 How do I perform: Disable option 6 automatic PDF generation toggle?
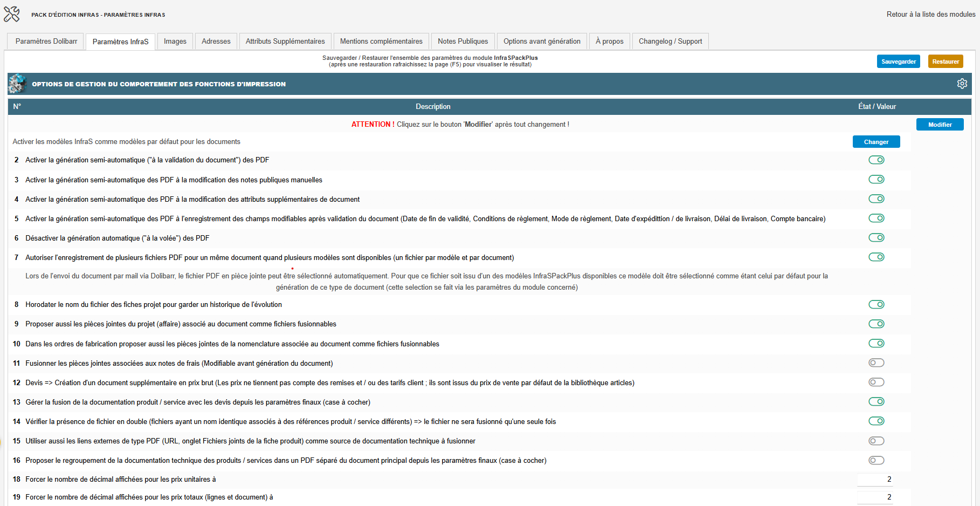877,237
